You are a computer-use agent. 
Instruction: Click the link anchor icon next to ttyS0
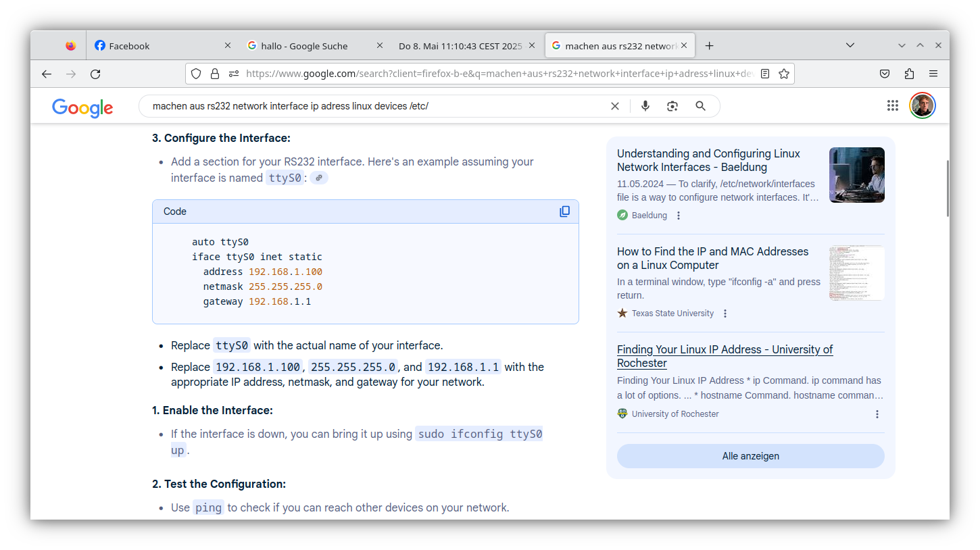[x=318, y=177]
